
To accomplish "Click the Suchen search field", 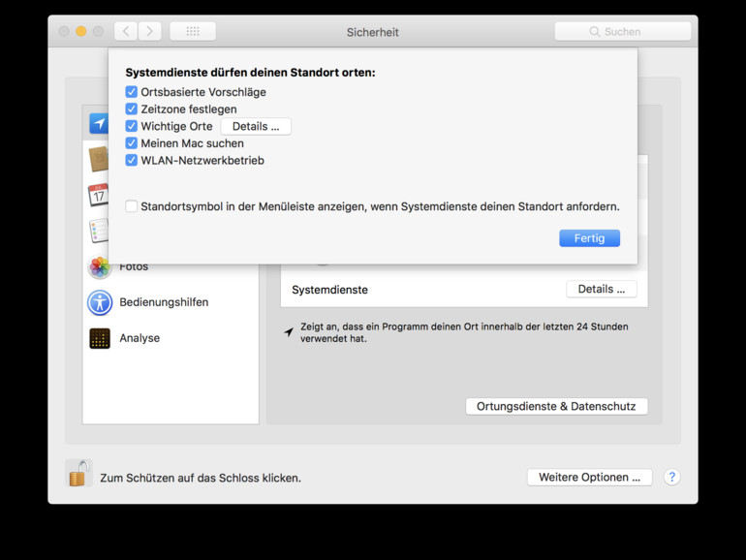I will pyautogui.click(x=623, y=31).
